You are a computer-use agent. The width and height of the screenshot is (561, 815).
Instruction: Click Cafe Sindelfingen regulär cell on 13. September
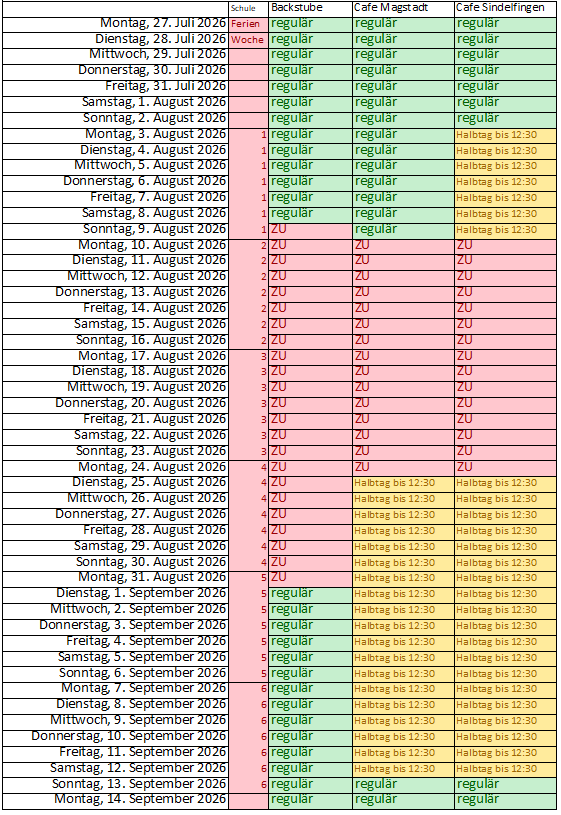505,784
